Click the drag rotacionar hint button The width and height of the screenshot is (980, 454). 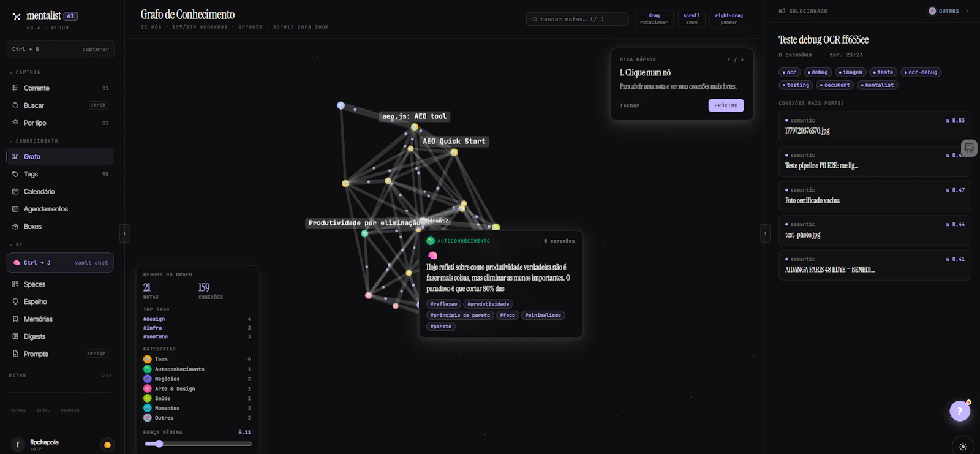(654, 19)
